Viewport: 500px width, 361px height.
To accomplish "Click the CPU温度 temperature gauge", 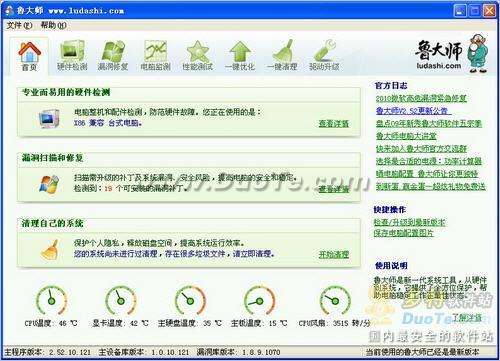I will pyautogui.click(x=52, y=300).
